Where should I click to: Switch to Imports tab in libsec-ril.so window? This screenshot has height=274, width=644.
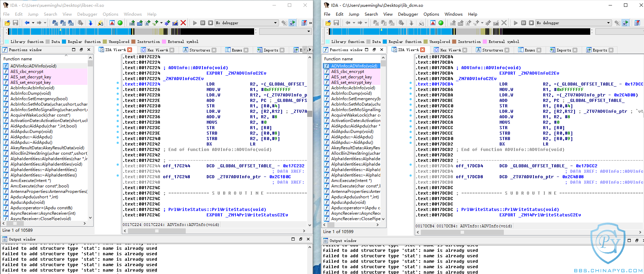[271, 50]
